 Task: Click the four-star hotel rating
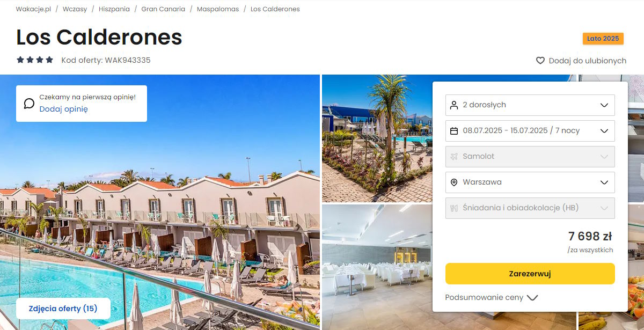(x=35, y=60)
